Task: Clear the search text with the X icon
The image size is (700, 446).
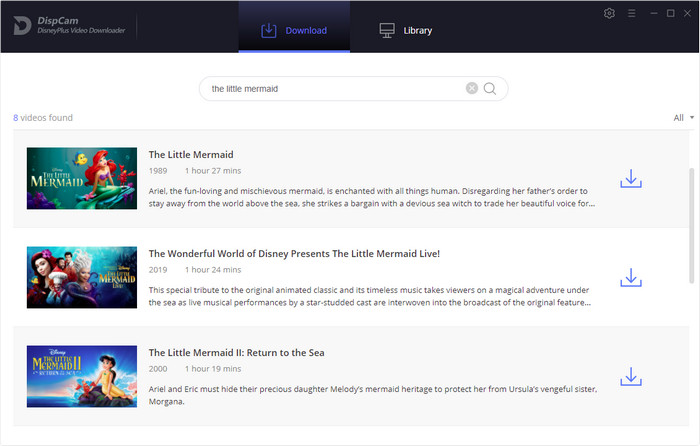Action: coord(472,89)
